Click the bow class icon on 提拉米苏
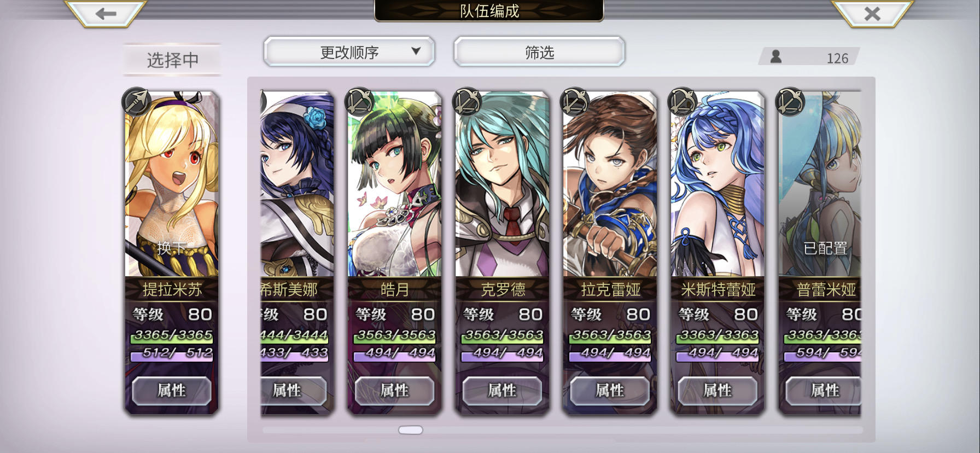This screenshot has width=980, height=453. (x=137, y=101)
